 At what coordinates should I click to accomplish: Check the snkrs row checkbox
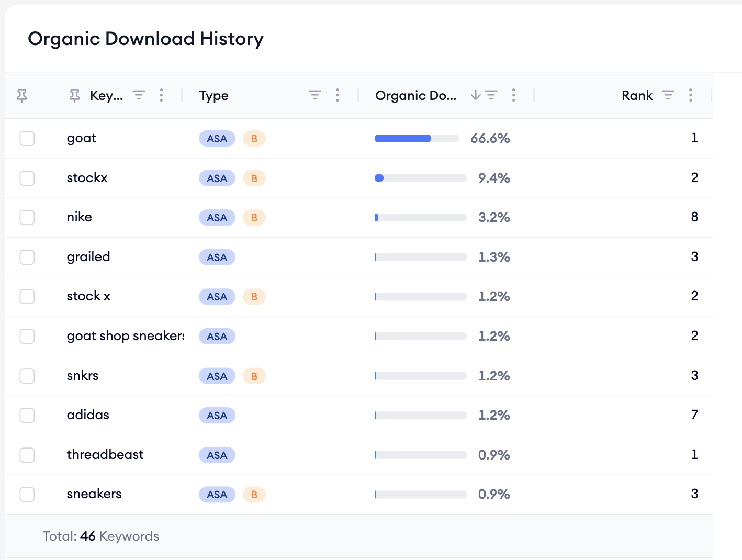coord(27,376)
